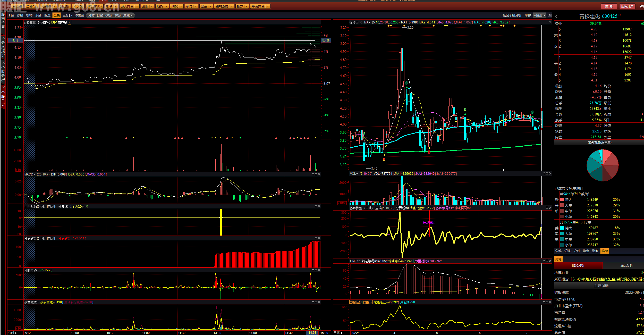Viewport: 644px width, 335px height.
Task: Close the VOL daily volume panel
Action: point(550,174)
